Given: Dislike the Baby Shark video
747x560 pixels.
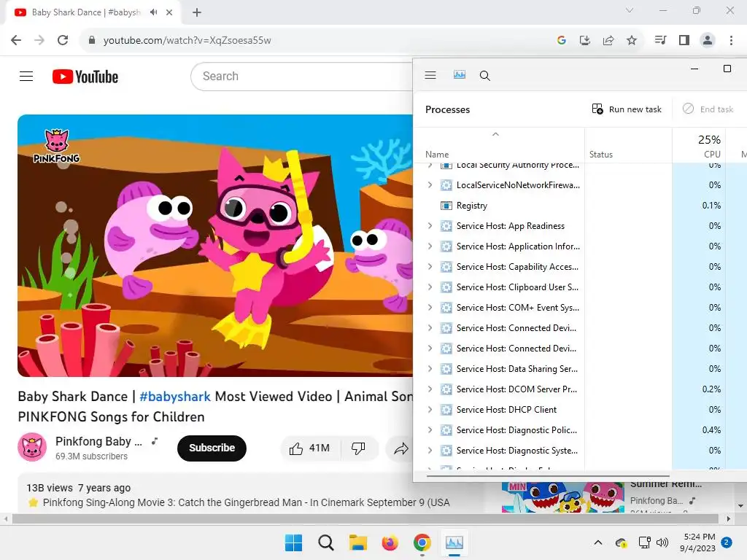Looking at the screenshot, I should coord(358,448).
